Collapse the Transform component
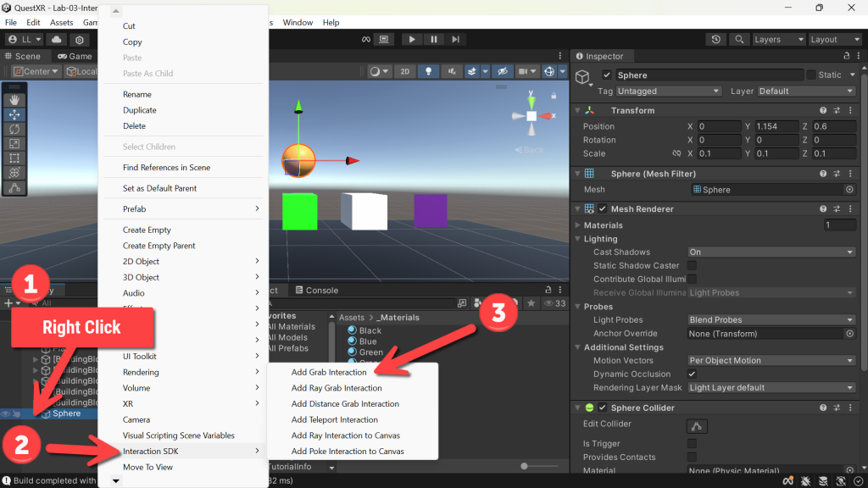 [x=578, y=111]
